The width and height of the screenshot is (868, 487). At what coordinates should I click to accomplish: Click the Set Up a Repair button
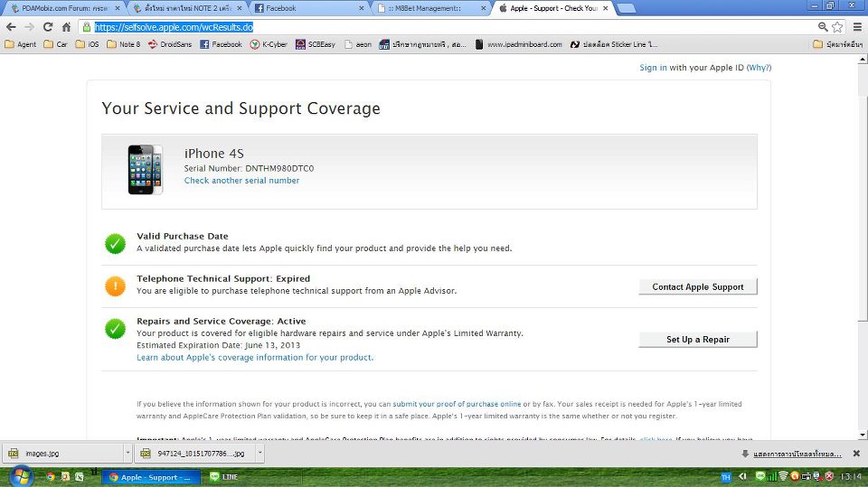697,339
